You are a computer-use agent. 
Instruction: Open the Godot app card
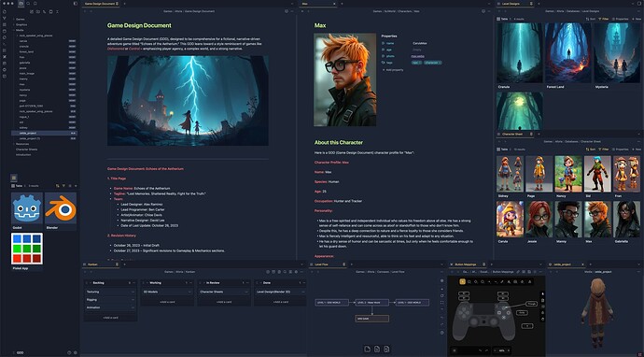point(27,211)
